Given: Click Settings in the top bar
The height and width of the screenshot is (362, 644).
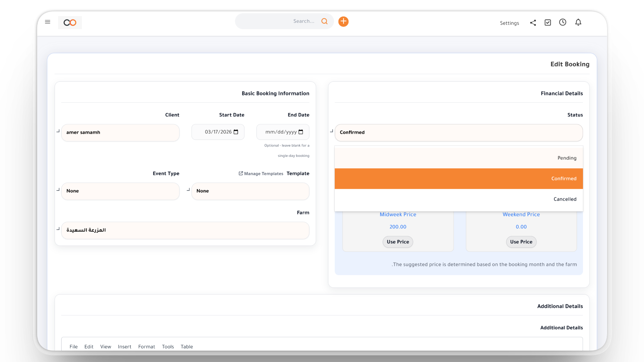Looking at the screenshot, I should tap(509, 23).
